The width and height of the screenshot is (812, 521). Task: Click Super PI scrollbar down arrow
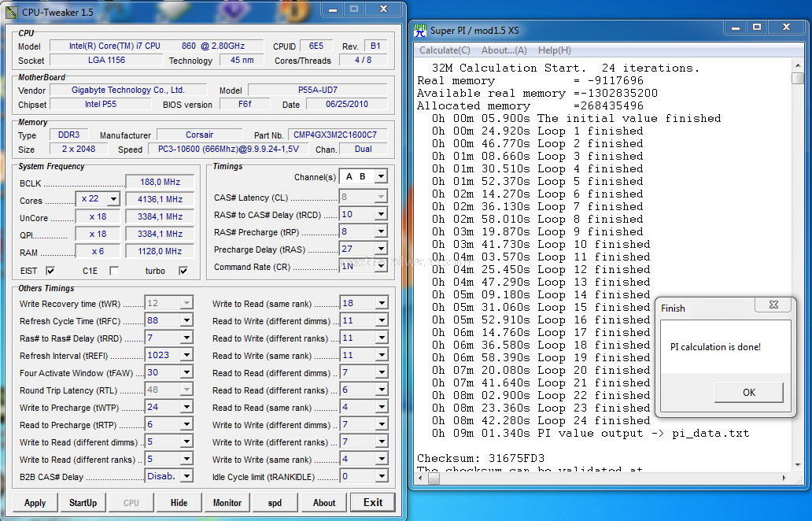pos(798,464)
